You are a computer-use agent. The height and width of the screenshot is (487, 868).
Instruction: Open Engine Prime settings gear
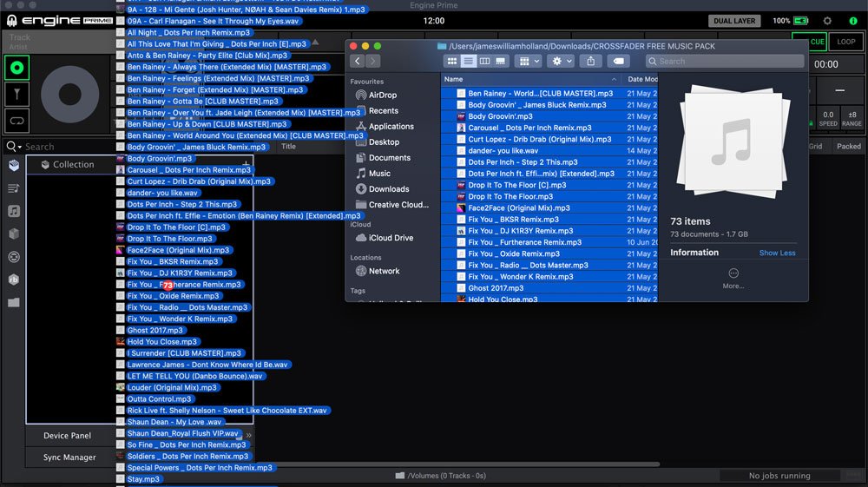click(x=827, y=21)
